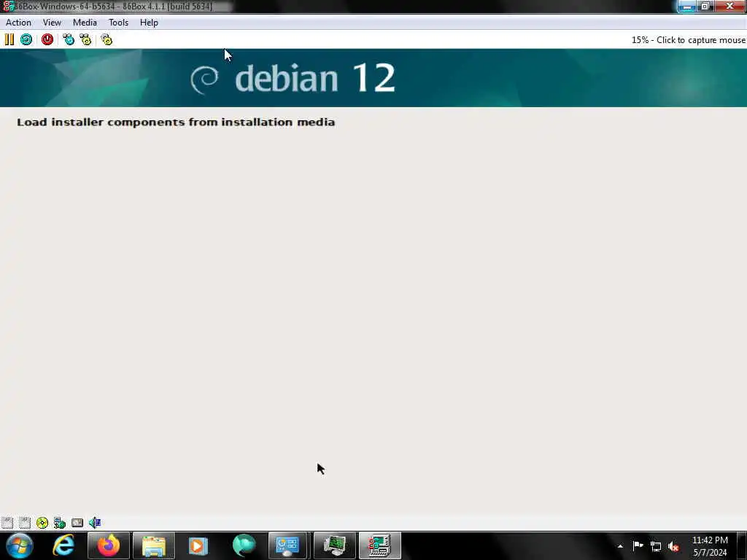Click the 86Box title bar app icon
This screenshot has height=560, width=747.
[x=8, y=6]
